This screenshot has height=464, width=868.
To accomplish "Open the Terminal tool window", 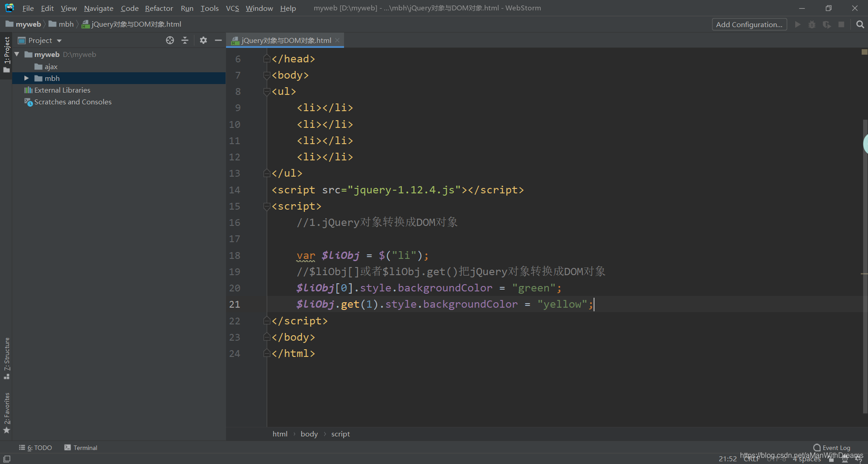I will click(81, 448).
